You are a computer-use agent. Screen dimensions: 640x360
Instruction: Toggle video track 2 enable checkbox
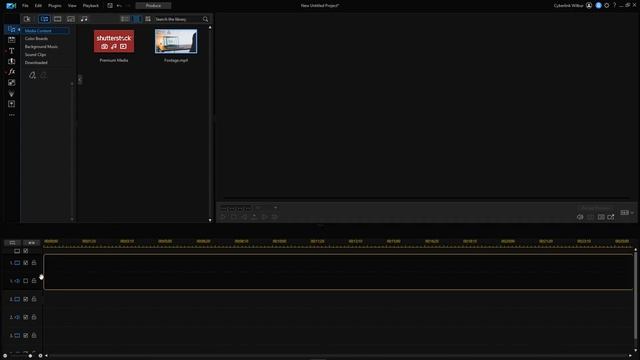tap(26, 299)
